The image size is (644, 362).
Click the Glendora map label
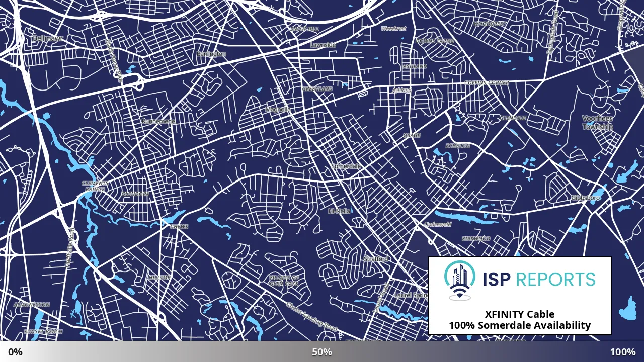click(x=136, y=194)
